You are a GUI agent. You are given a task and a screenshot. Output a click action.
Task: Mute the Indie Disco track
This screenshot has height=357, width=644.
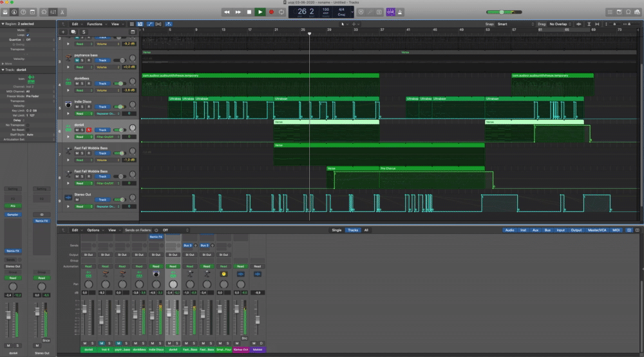tap(77, 106)
